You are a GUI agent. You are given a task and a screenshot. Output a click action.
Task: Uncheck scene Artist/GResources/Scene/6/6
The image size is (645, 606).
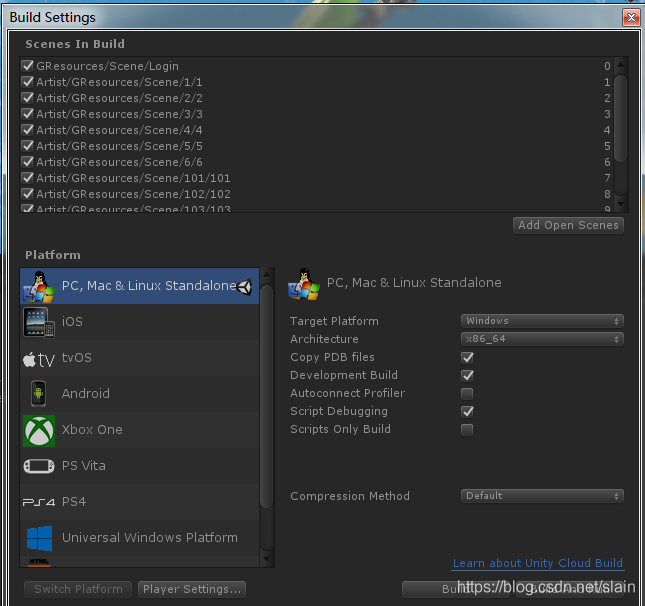point(28,162)
